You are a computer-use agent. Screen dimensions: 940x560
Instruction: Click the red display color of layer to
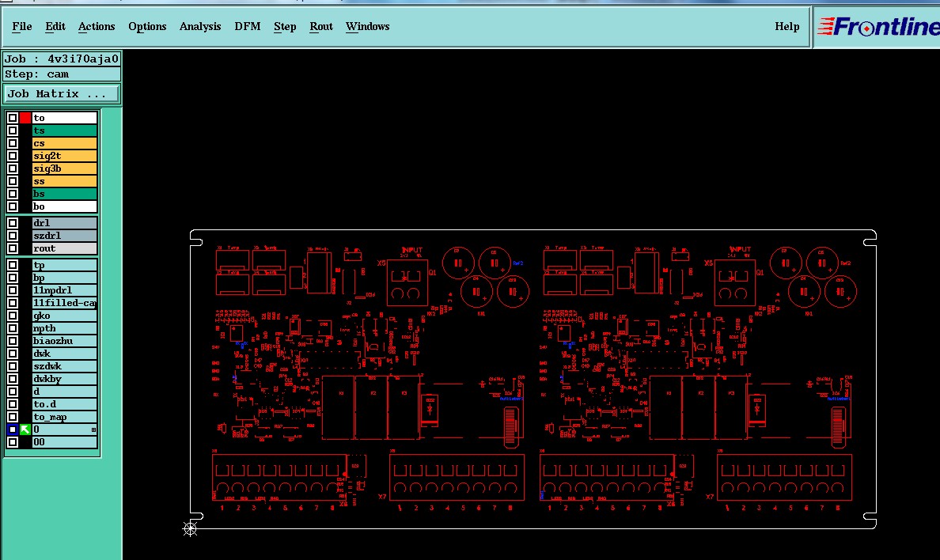point(25,118)
